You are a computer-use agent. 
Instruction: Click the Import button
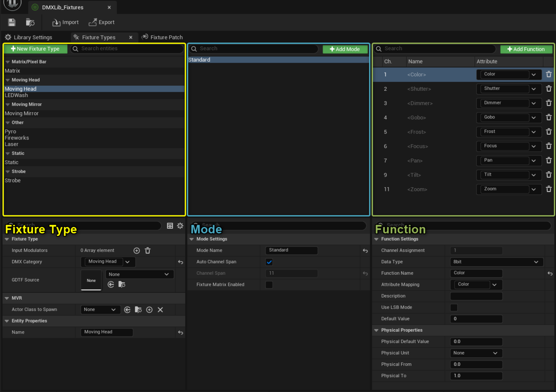[65, 22]
